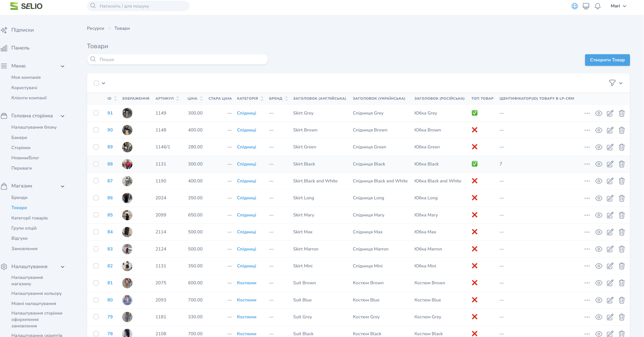
Task: Select the checkbox for Skirt Long row
Action: click(96, 198)
